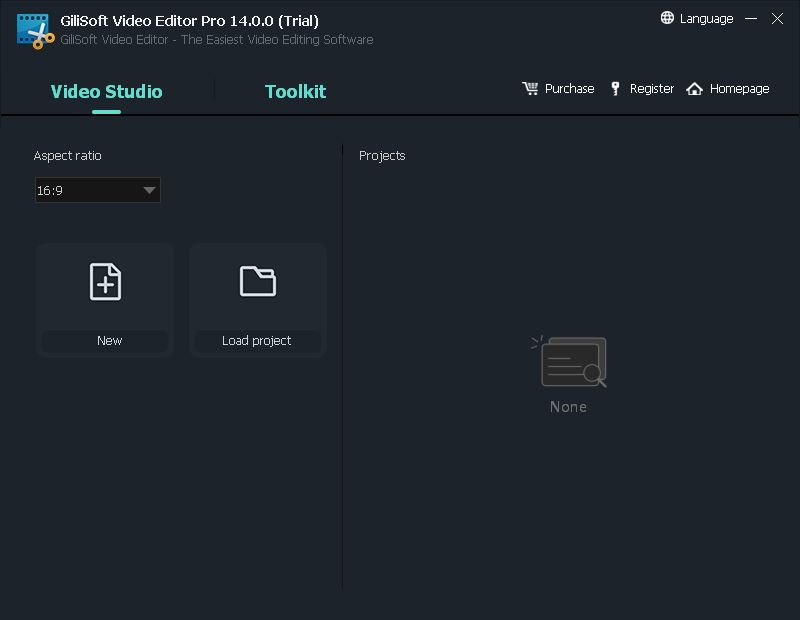Click the Homepage house icon
This screenshot has width=800, height=620.
[694, 88]
